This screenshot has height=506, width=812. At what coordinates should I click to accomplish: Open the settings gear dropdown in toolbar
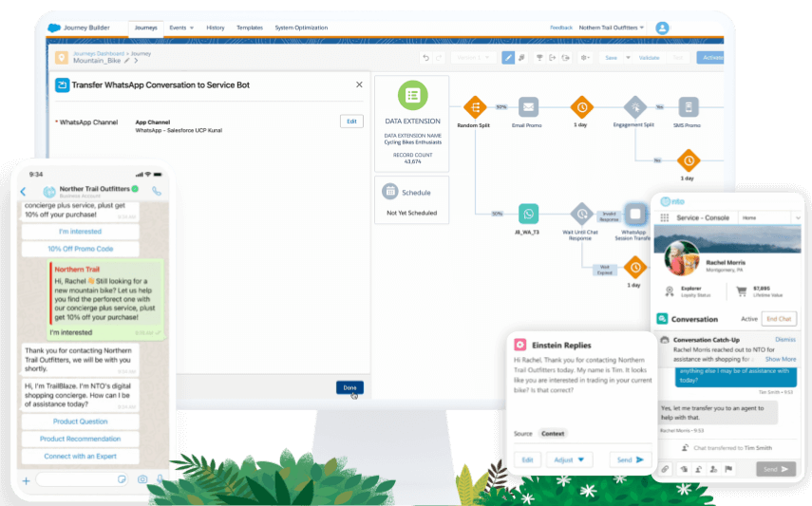(585, 58)
